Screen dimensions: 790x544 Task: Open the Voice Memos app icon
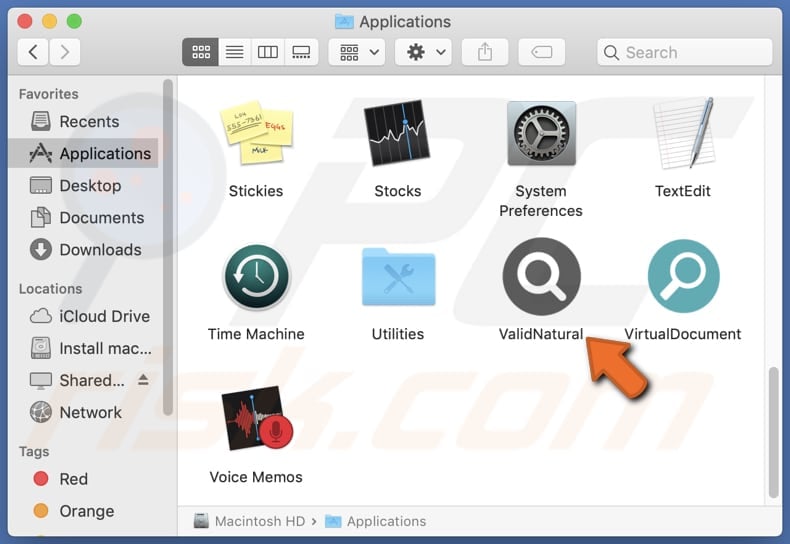click(257, 419)
